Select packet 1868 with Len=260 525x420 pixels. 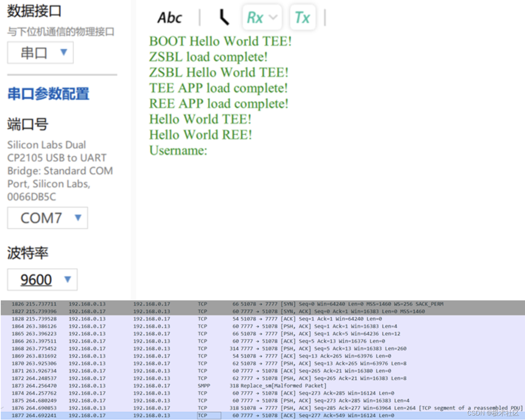(x=262, y=349)
